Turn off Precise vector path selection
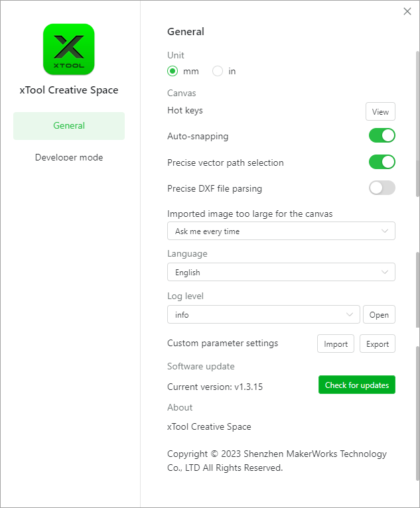Viewport: 420px width, 508px height. point(382,162)
